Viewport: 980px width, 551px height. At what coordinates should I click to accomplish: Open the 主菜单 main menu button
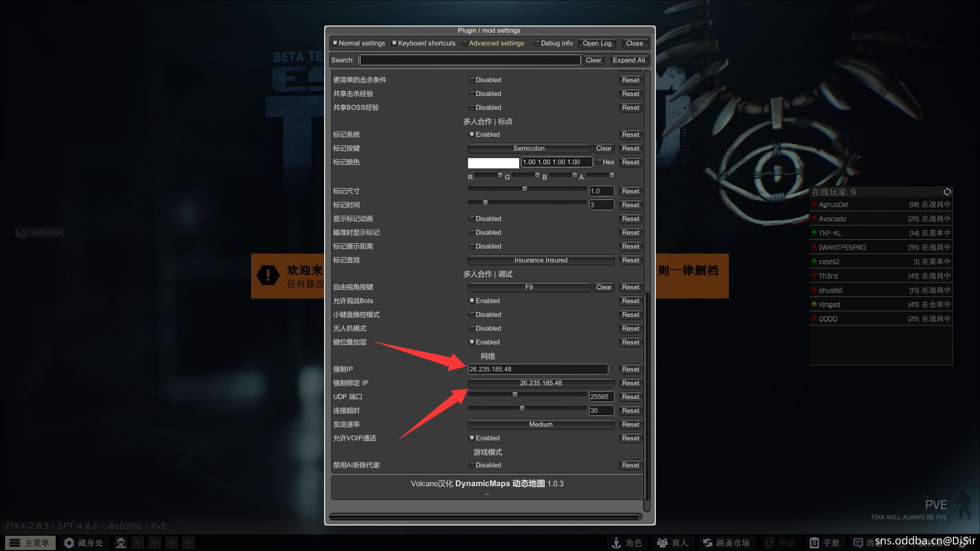click(30, 543)
